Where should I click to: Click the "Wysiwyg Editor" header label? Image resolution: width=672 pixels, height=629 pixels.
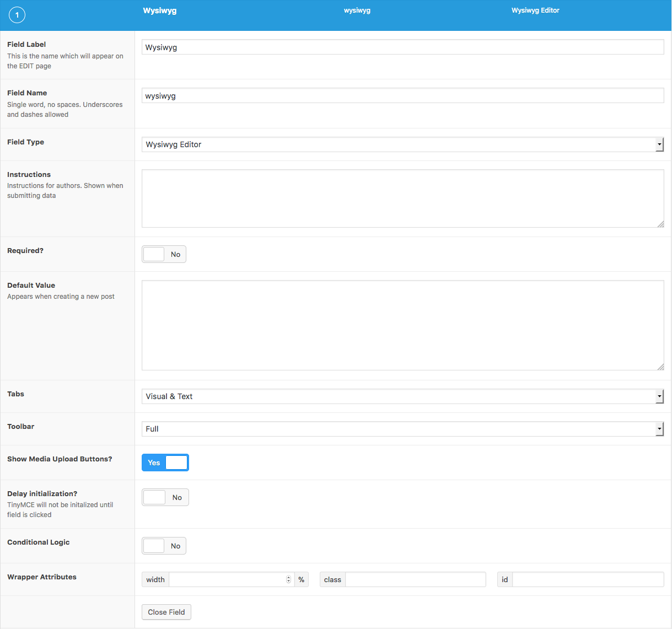tap(535, 10)
